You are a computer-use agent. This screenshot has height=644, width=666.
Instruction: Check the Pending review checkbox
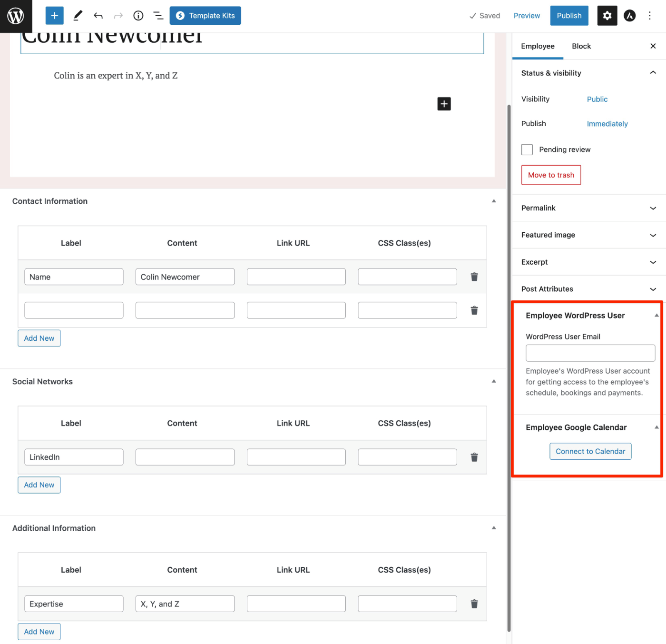click(x=527, y=149)
